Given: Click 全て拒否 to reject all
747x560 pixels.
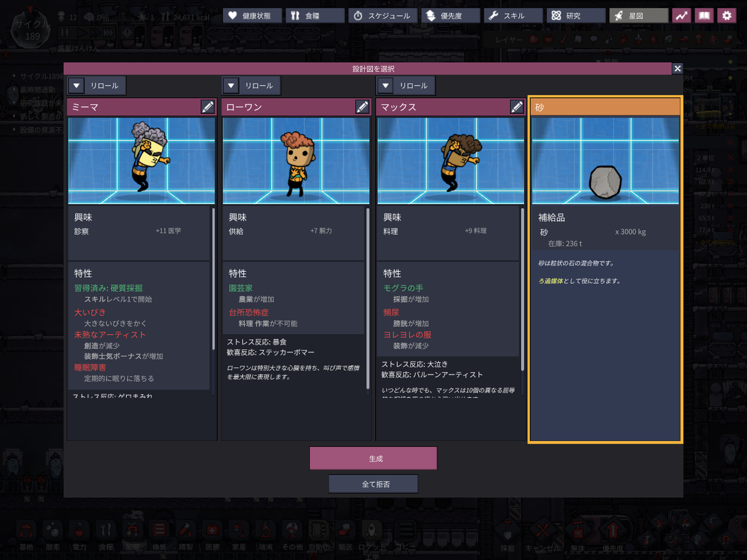Looking at the screenshot, I should click(374, 483).
